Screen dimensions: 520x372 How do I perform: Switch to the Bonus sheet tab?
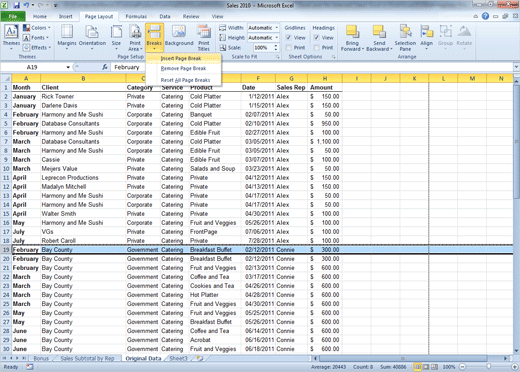pyautogui.click(x=41, y=358)
